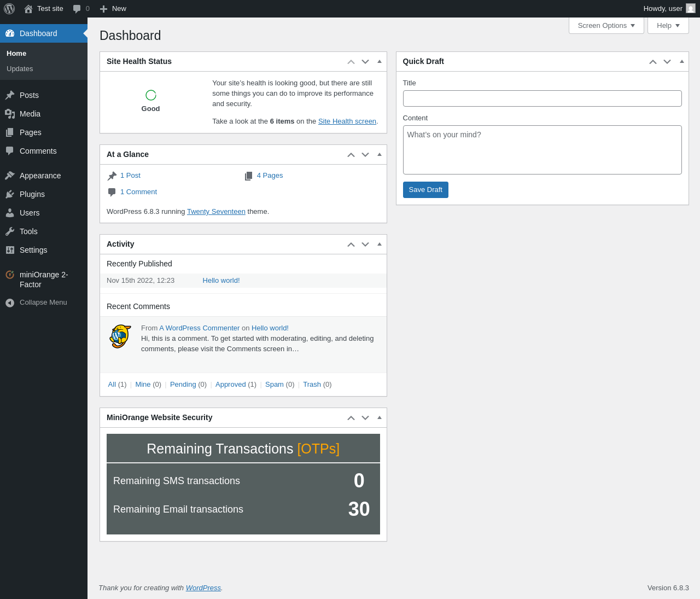Collapse the MiniOrange Website Security panel
The width and height of the screenshot is (700, 599).
tap(380, 417)
